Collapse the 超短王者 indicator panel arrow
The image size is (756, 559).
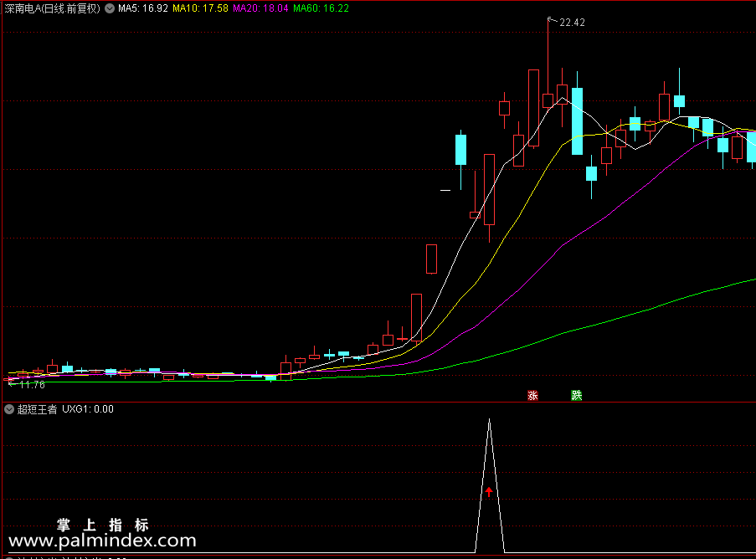[x=9, y=409]
